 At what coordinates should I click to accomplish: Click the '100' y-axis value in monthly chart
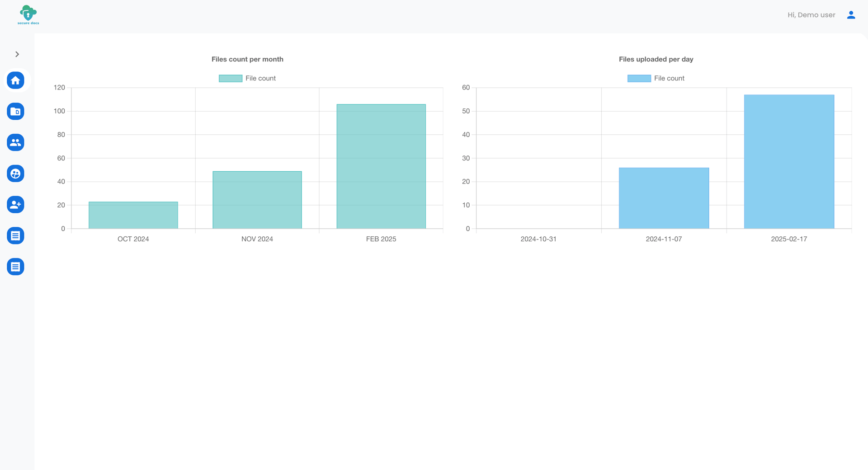click(59, 111)
